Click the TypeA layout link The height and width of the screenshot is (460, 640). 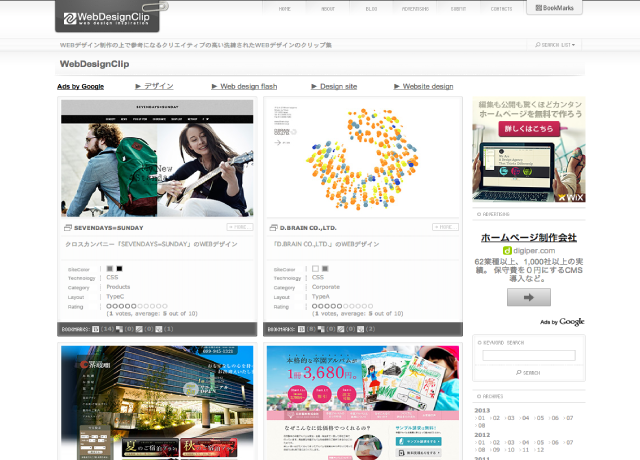tap(320, 297)
